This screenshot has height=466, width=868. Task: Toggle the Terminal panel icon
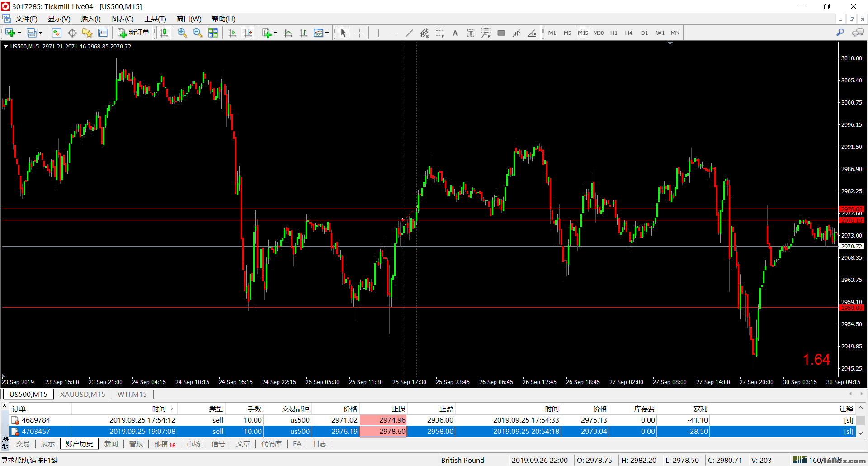(103, 33)
